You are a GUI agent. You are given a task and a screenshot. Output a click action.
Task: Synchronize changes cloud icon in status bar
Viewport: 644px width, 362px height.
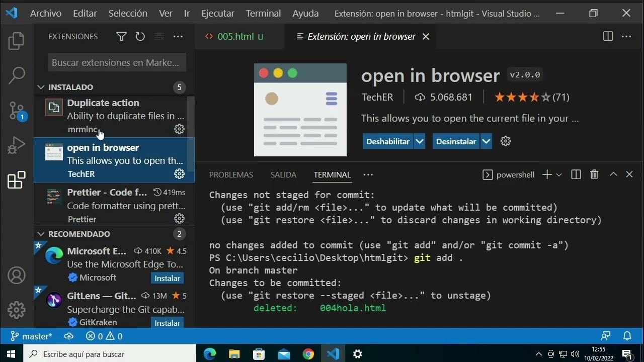click(x=69, y=336)
